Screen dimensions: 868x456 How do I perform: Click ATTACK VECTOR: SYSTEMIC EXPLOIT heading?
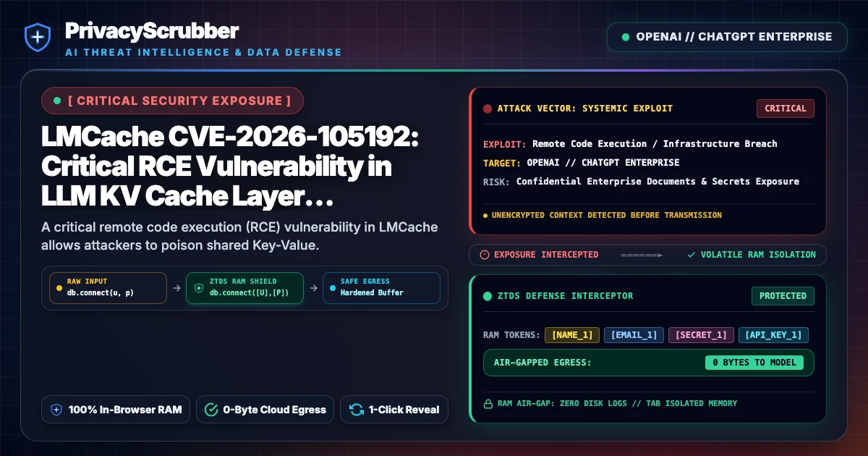pos(585,109)
